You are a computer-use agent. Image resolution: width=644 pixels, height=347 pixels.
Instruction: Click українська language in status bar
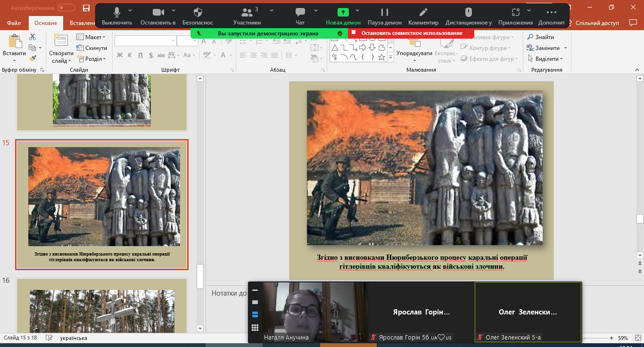coord(74,338)
